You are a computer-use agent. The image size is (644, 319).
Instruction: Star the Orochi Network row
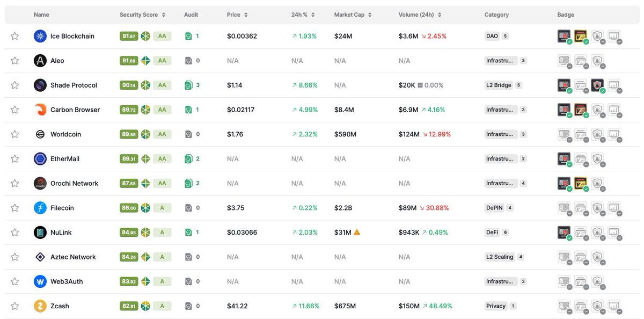pos(15,184)
